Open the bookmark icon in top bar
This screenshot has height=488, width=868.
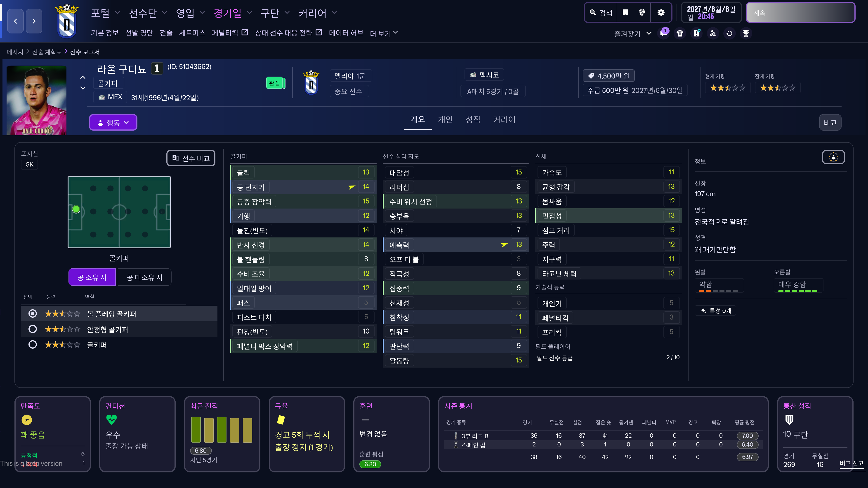click(625, 12)
